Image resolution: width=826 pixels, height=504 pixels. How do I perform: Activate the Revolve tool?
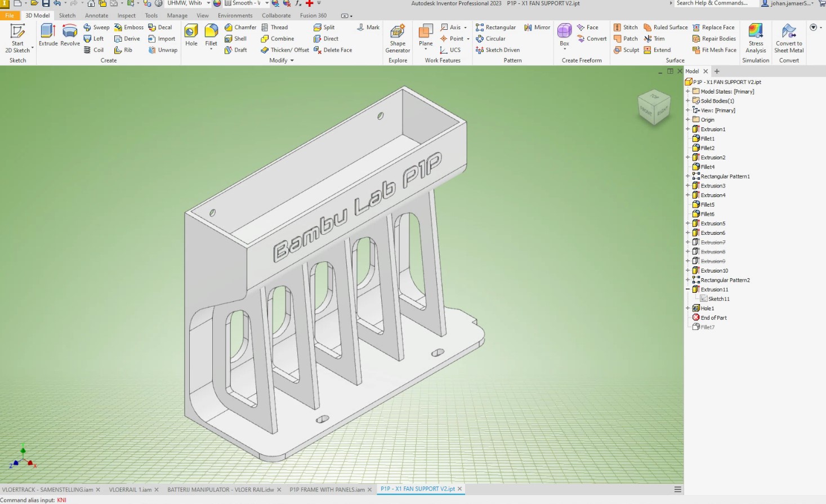(69, 35)
